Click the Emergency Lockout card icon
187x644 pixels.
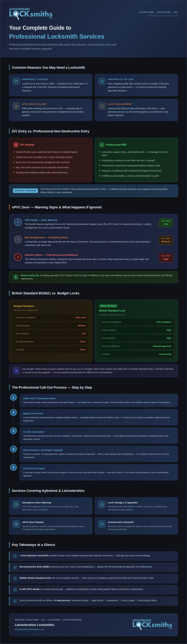click(16, 81)
